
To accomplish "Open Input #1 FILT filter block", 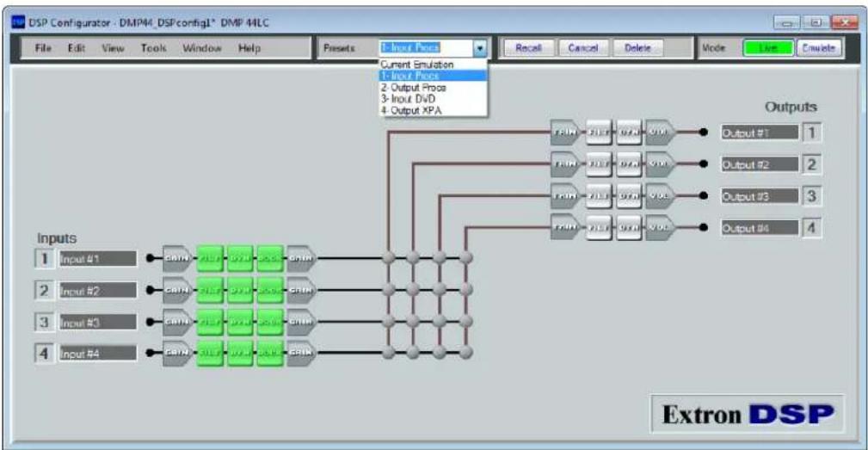I will click(x=211, y=258).
